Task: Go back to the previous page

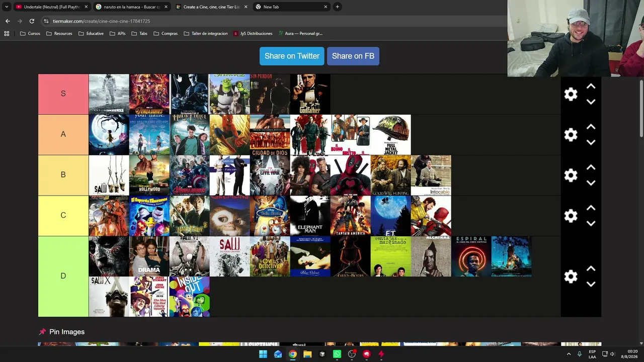Action: coord(8,21)
